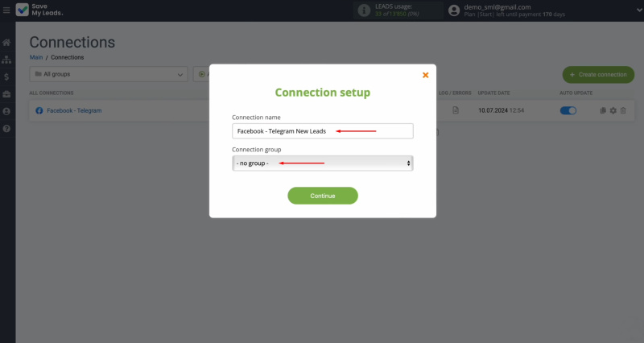Click the ALL CONNECTIONS column header
Screen dimensions: 644x343
pos(52,93)
